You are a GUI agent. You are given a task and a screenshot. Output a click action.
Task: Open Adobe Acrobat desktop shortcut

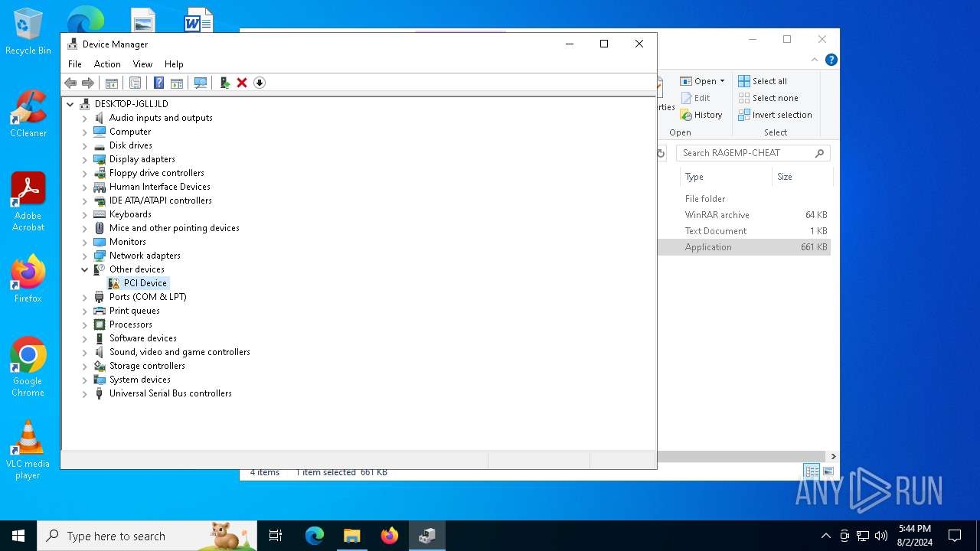coord(28,202)
